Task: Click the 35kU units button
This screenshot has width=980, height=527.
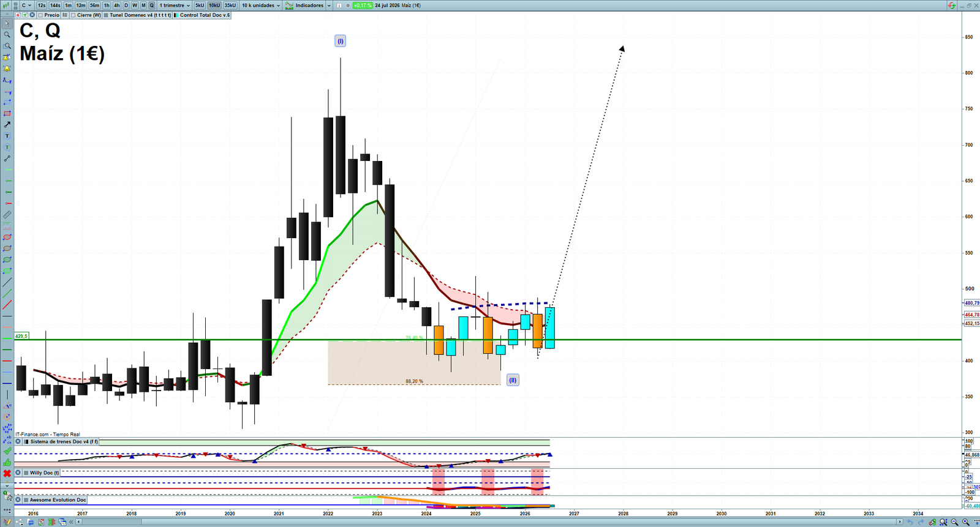Action: click(230, 6)
